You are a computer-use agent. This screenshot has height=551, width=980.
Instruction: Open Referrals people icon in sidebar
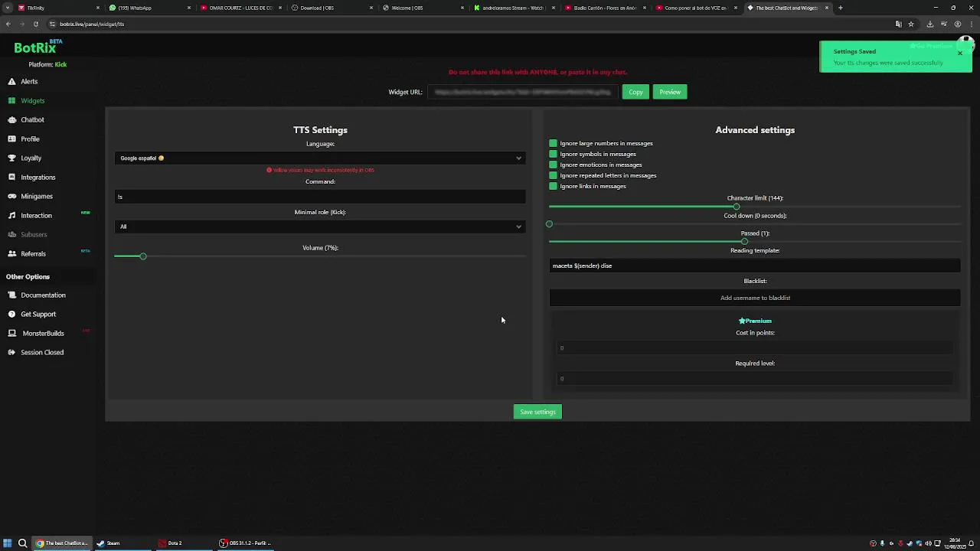click(12, 253)
